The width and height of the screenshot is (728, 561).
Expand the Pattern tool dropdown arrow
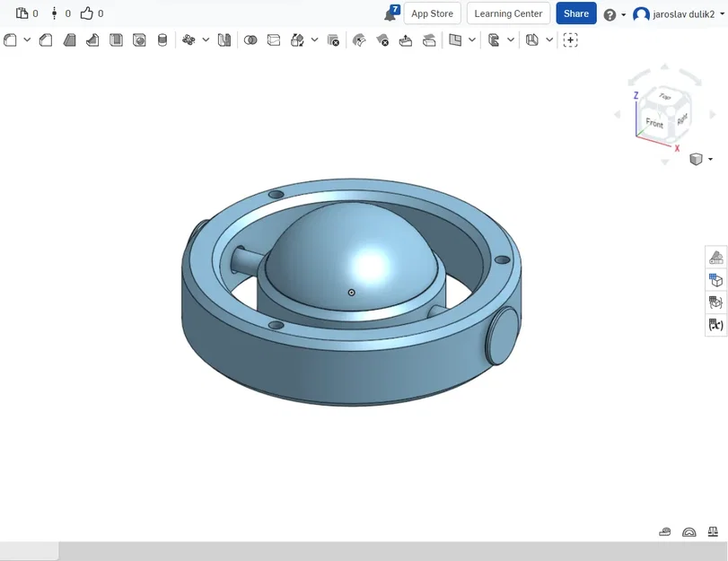pyautogui.click(x=206, y=40)
